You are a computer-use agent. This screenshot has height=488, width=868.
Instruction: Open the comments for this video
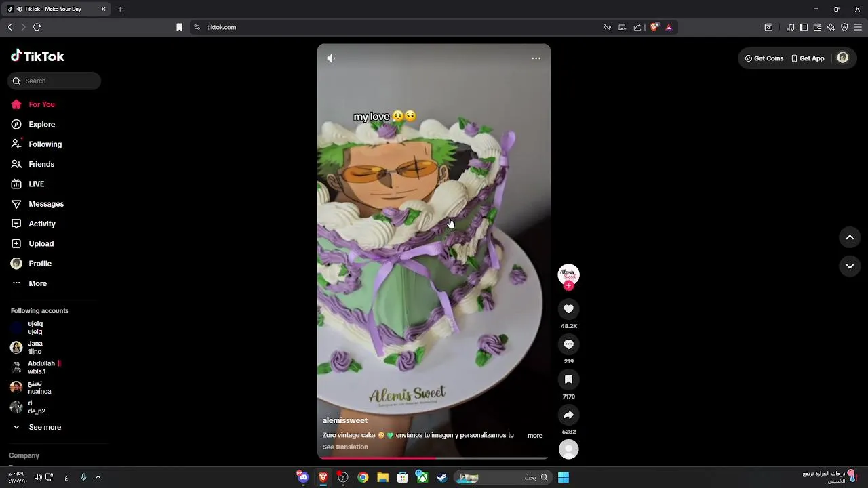[568, 344]
